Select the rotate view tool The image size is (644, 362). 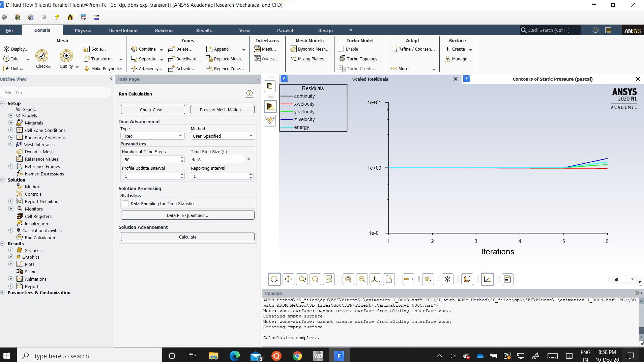point(274,279)
